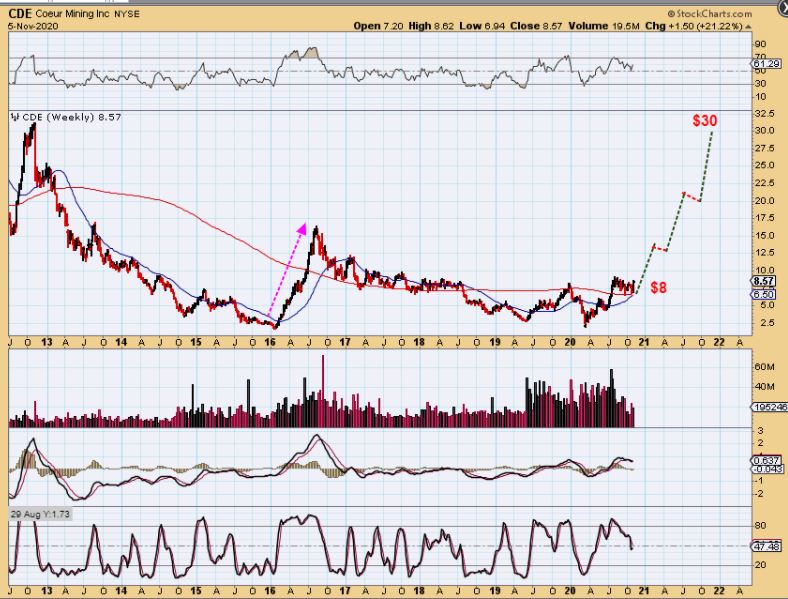788x599 pixels.
Task: Click the 22.5 price axis label
Action: [764, 183]
